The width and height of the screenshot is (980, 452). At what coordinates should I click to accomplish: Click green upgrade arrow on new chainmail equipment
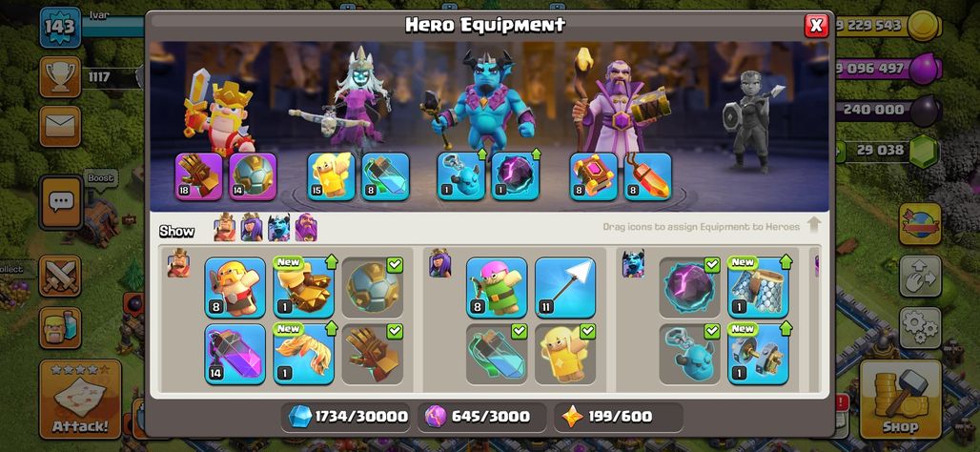pyautogui.click(x=785, y=261)
